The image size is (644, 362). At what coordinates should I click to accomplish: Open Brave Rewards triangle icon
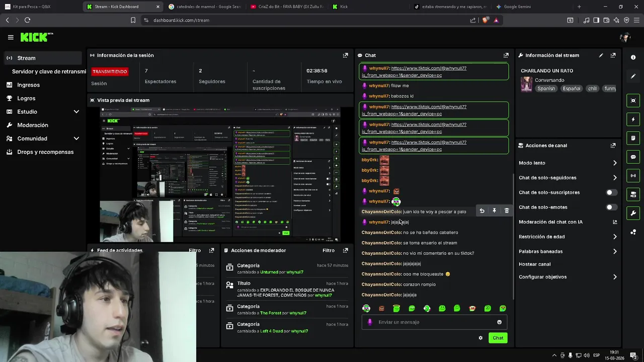click(x=496, y=20)
